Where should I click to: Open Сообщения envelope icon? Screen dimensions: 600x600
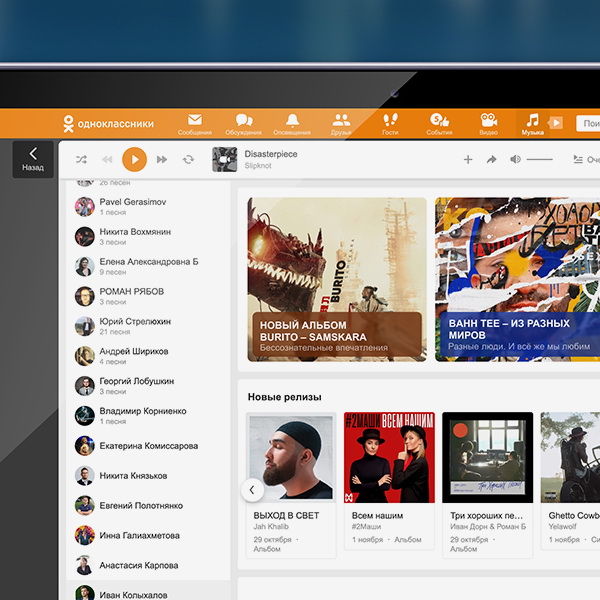click(x=195, y=120)
